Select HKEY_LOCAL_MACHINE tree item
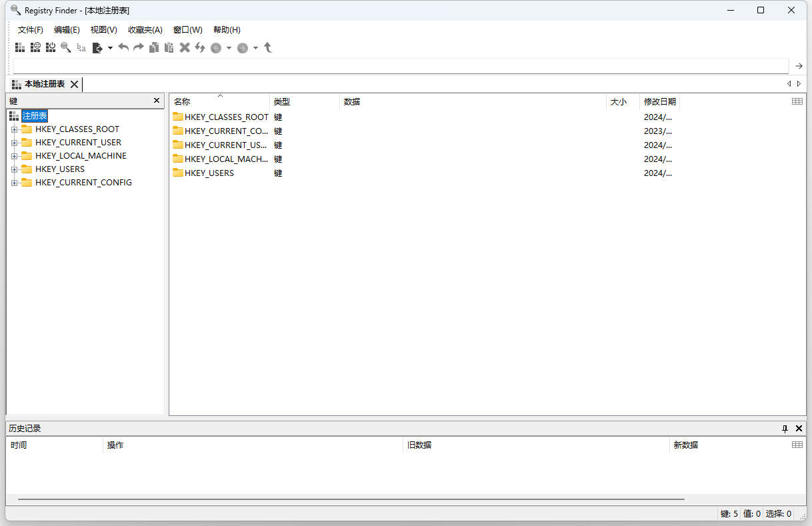This screenshot has height=526, width=812. tap(81, 156)
